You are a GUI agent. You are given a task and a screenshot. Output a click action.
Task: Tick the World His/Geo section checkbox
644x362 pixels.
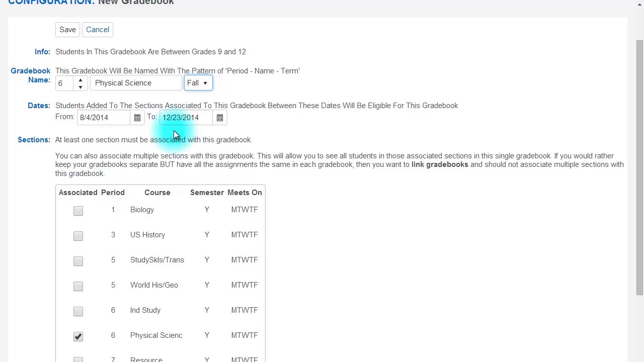point(78,286)
